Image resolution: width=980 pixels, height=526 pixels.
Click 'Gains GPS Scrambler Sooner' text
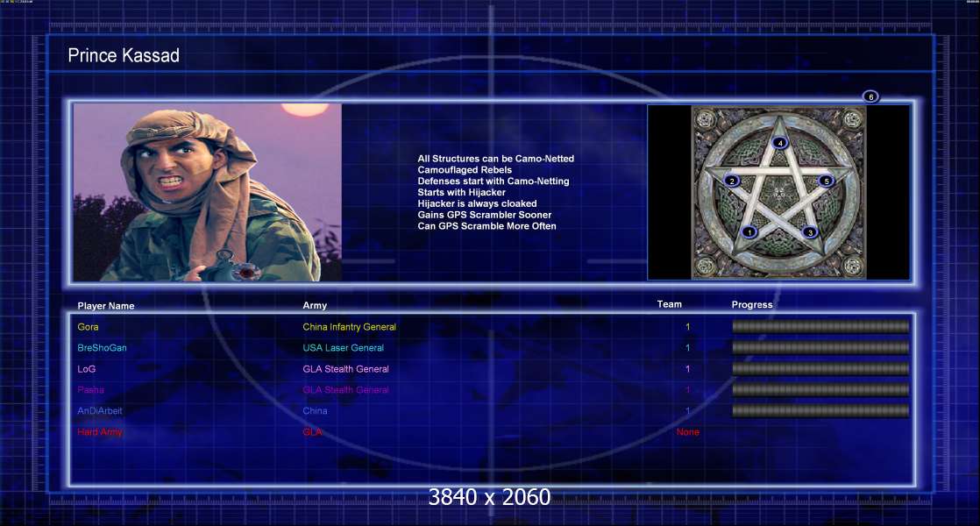click(485, 215)
